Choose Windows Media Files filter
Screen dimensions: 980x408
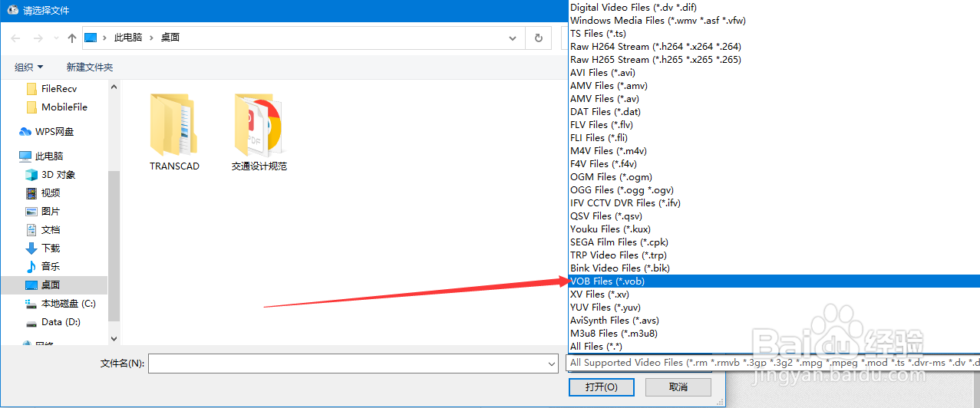774,20
